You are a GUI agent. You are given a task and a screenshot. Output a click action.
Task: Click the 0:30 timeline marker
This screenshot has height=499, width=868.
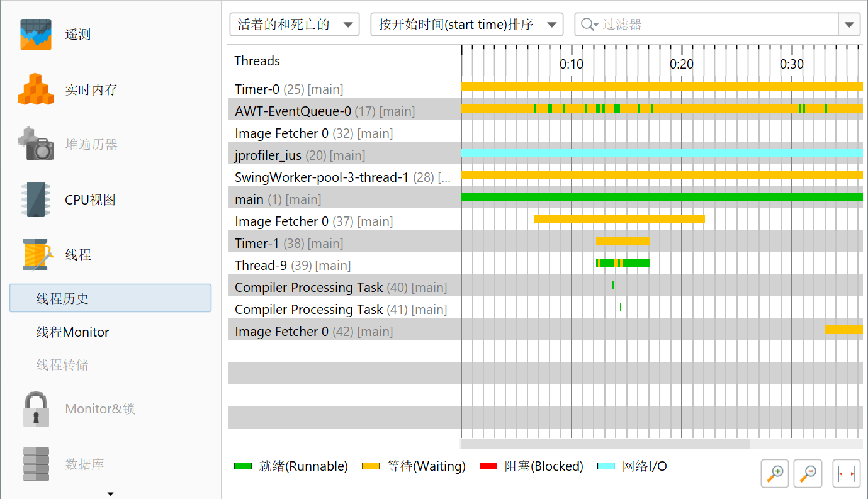(x=792, y=64)
